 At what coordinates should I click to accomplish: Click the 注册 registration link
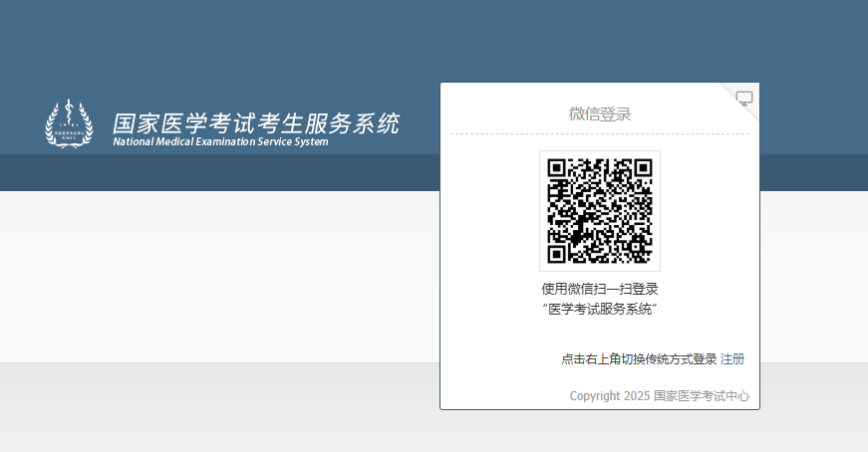click(x=732, y=359)
